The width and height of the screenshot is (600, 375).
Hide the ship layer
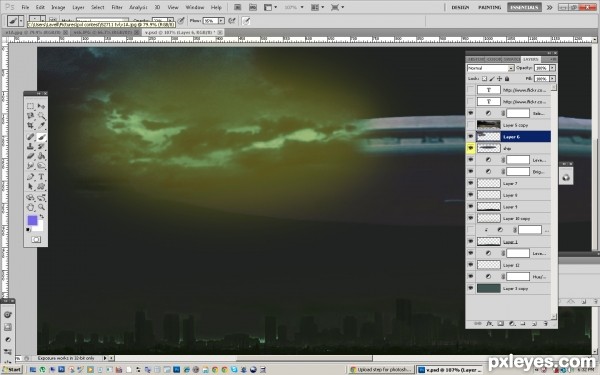coord(471,148)
